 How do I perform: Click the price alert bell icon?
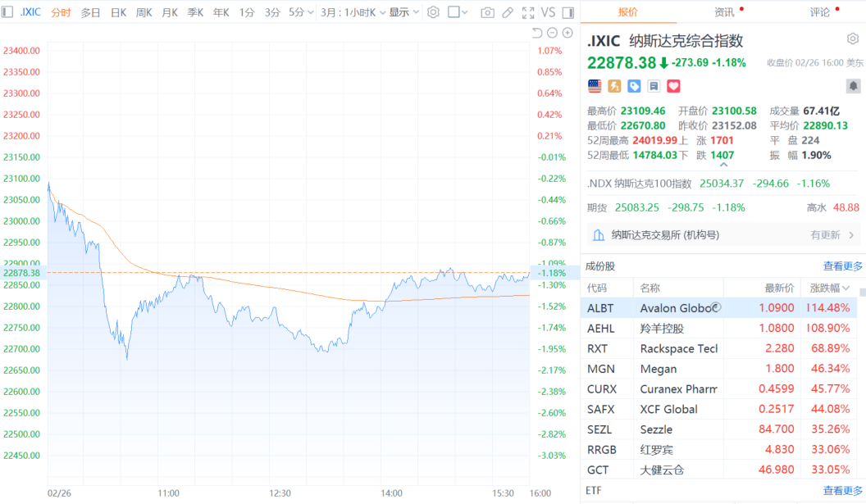pos(853,86)
